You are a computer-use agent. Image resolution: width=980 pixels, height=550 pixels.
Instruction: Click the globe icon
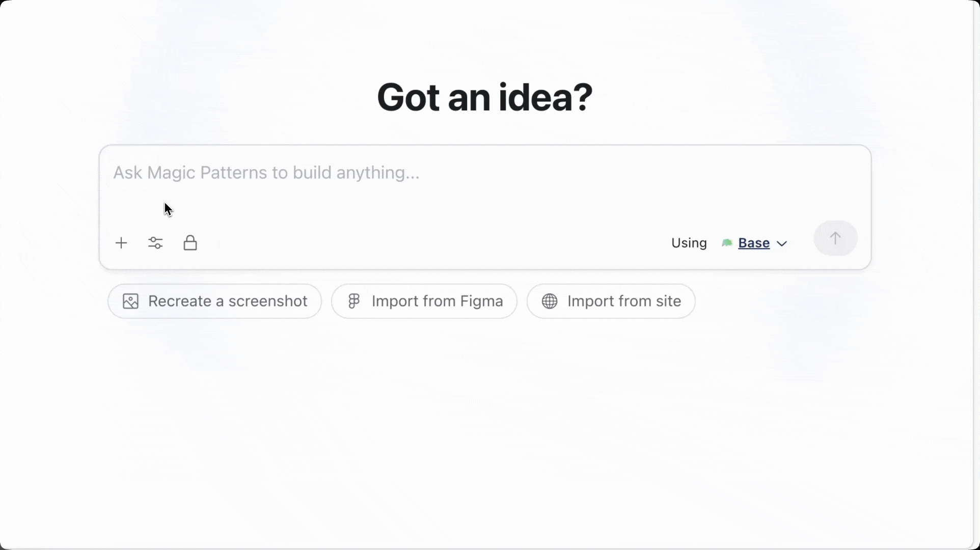click(x=550, y=301)
